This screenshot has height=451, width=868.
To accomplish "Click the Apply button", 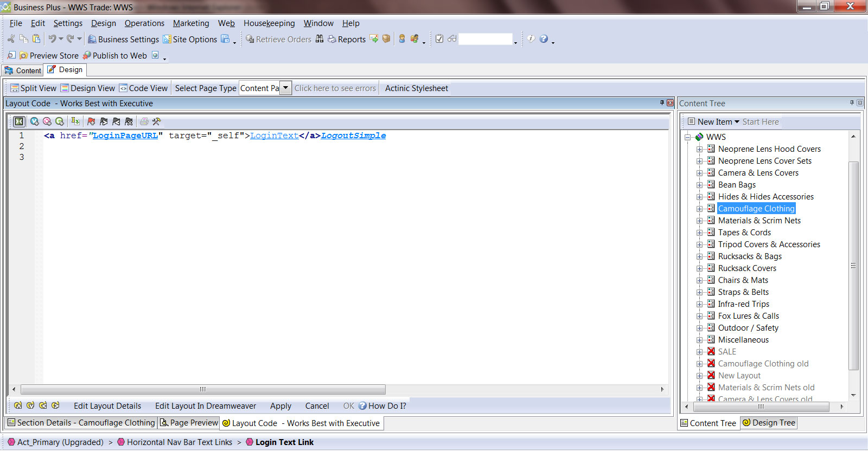I will [280, 406].
